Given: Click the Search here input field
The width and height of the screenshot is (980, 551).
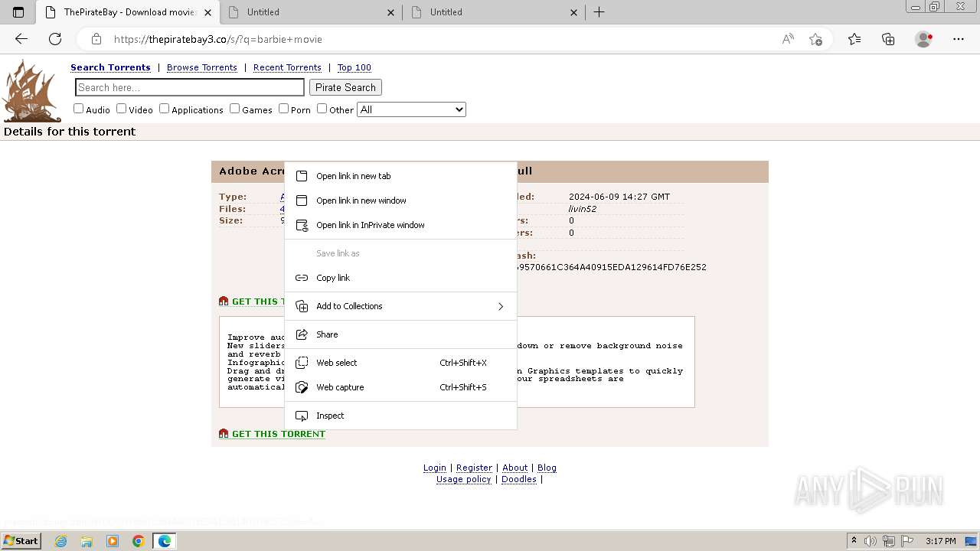Looking at the screenshot, I should tap(190, 87).
